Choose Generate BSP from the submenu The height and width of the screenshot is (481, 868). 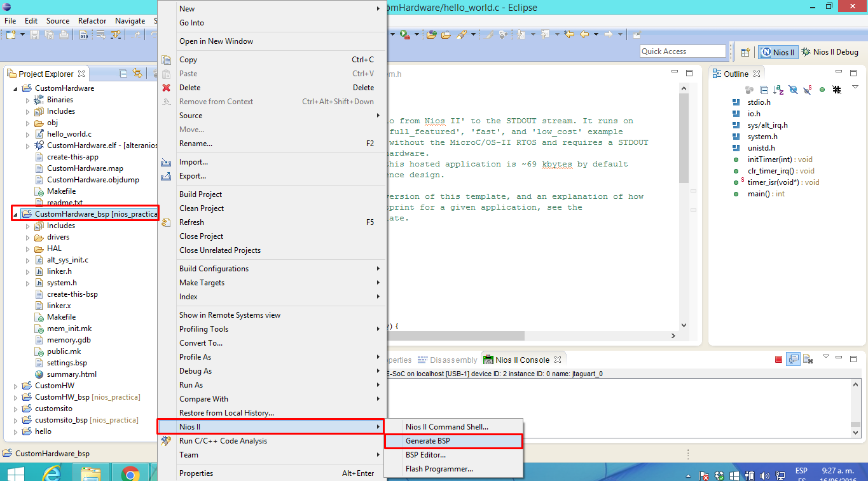tap(453, 441)
